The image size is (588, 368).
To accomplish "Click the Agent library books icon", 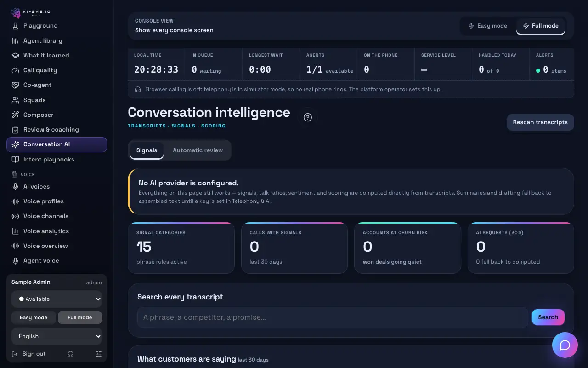I will (15, 40).
